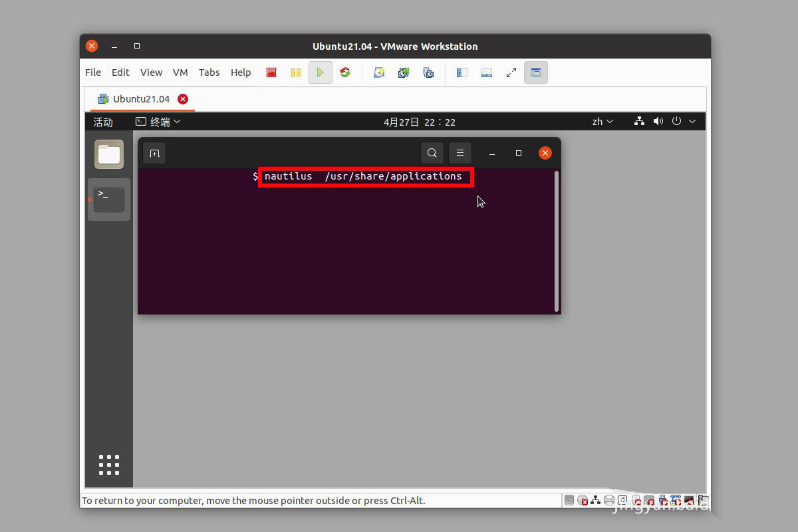
Task: Open the Edit menu
Action: [120, 72]
